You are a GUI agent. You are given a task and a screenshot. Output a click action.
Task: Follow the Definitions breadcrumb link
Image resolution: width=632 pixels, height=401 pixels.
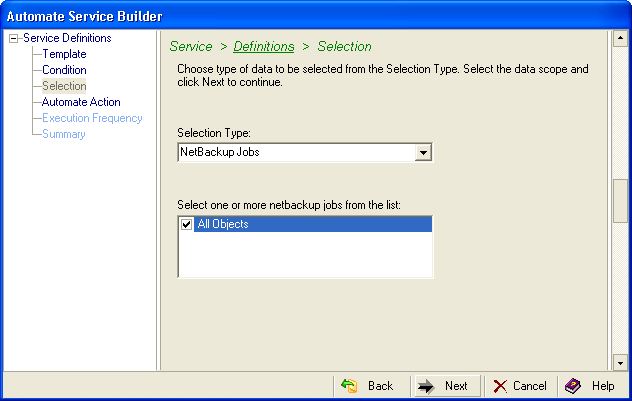(264, 46)
